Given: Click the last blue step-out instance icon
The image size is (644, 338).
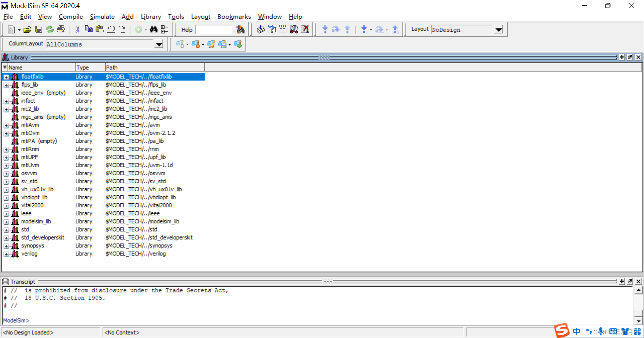Looking at the screenshot, I should (395, 29).
